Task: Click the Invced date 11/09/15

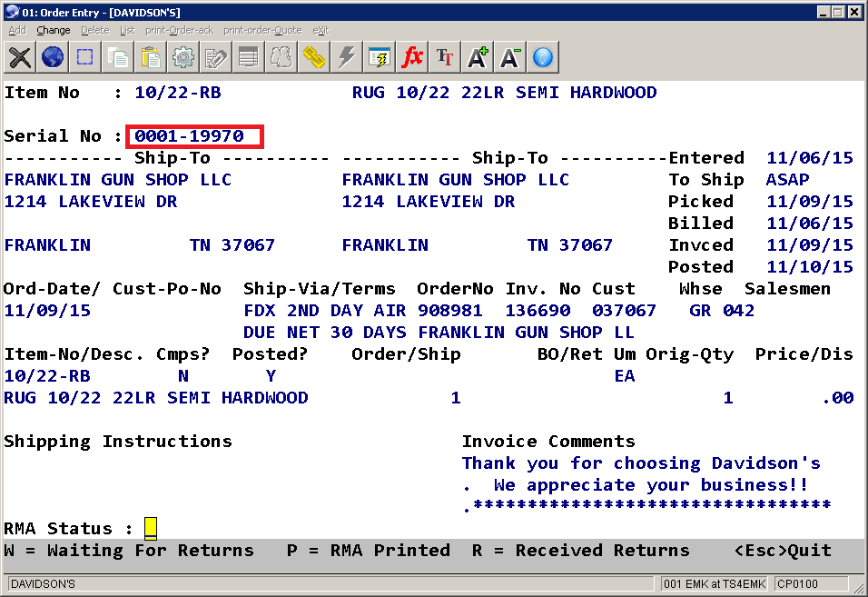Action: pyautogui.click(x=810, y=245)
